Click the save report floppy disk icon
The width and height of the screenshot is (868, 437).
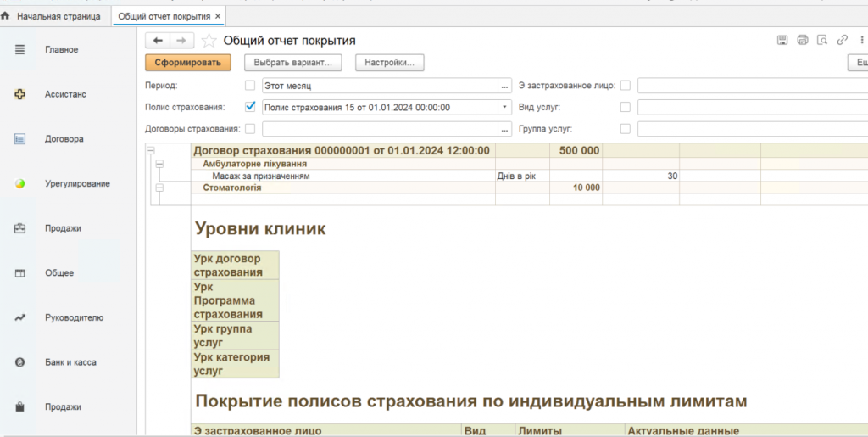782,40
